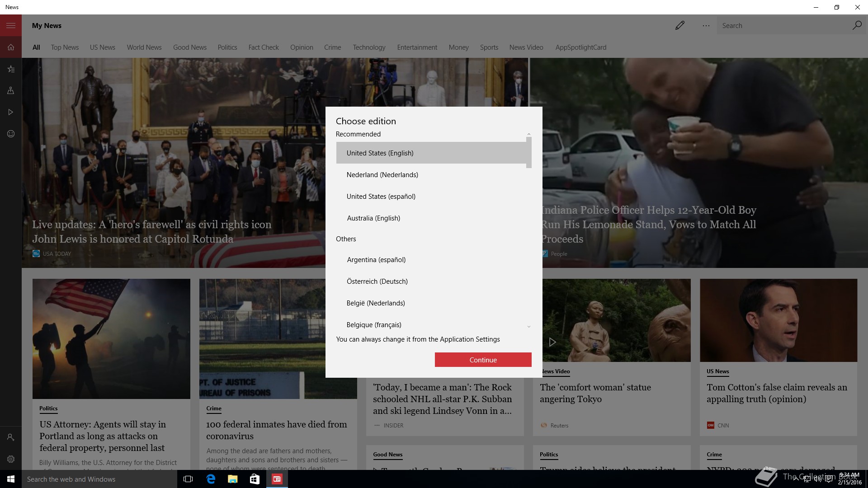Open the Videos play sidebar icon
The width and height of the screenshot is (868, 488).
pos(11,112)
